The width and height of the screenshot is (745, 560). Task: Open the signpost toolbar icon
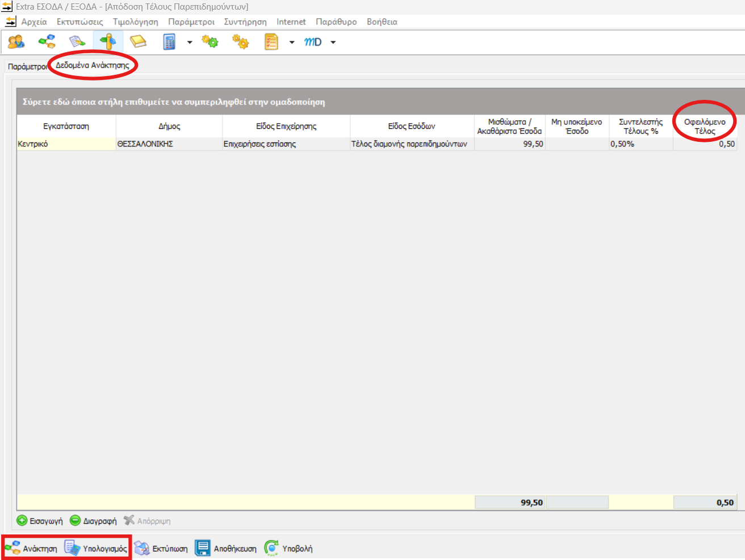(x=107, y=42)
